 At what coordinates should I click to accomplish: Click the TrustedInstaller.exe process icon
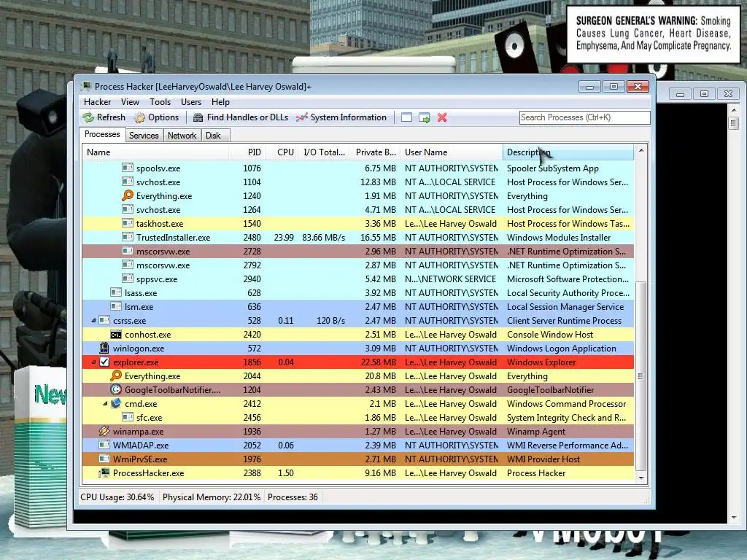127,237
